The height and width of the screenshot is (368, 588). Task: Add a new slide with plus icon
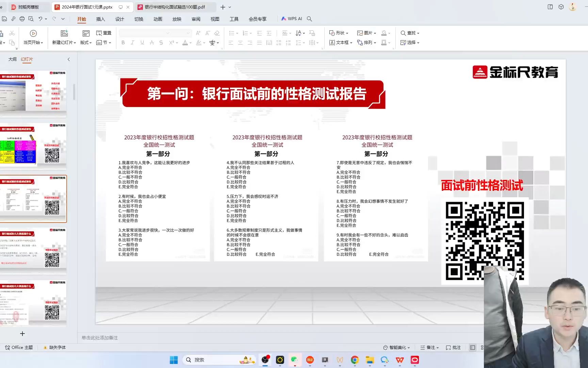click(x=22, y=334)
